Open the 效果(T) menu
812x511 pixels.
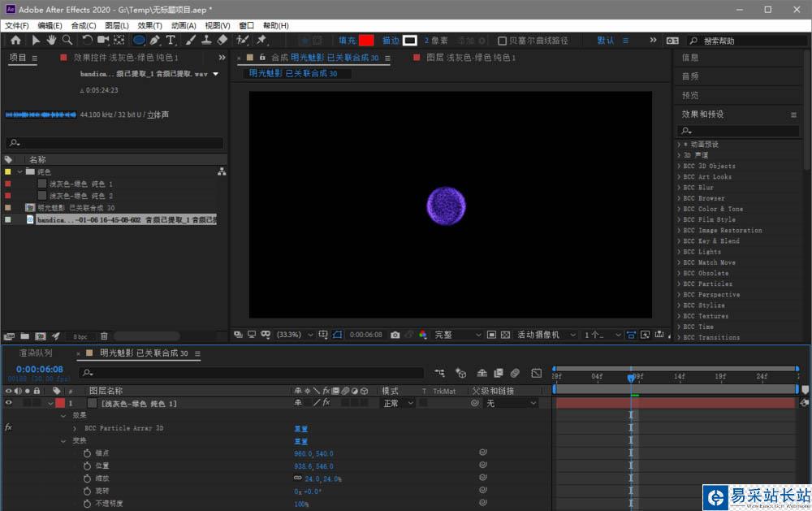(x=149, y=26)
